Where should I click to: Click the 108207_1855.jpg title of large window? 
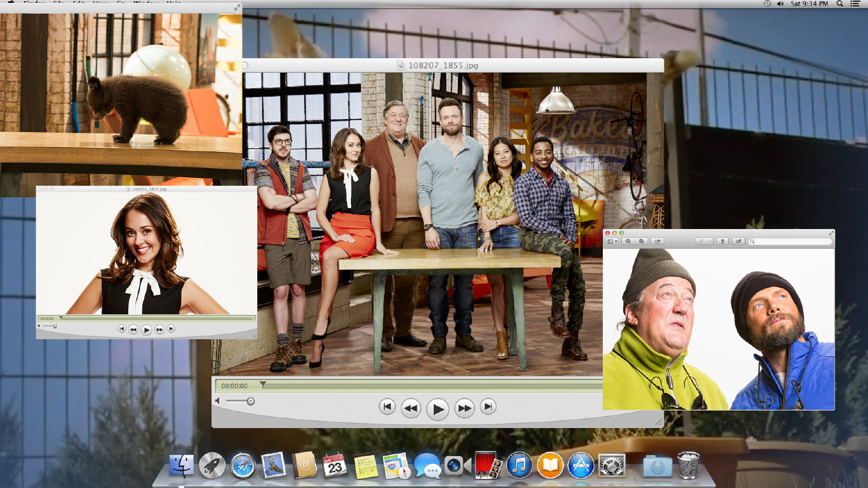[x=443, y=66]
